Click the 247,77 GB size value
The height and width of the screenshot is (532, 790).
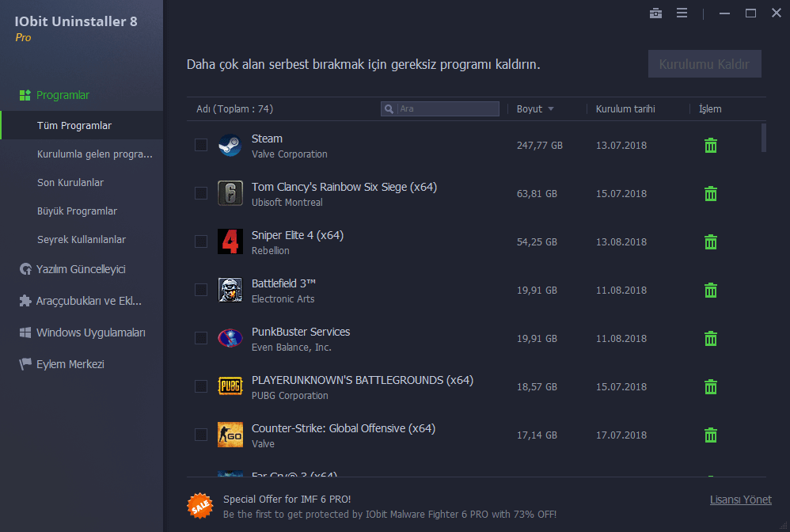540,146
